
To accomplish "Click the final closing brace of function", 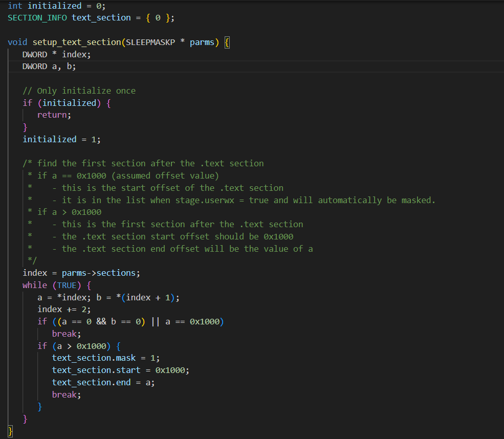I will pos(10,431).
